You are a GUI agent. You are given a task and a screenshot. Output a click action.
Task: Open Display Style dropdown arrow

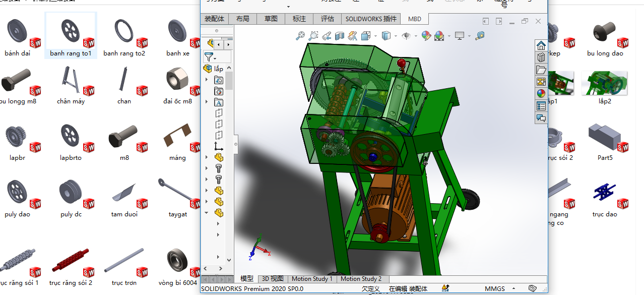click(x=395, y=36)
